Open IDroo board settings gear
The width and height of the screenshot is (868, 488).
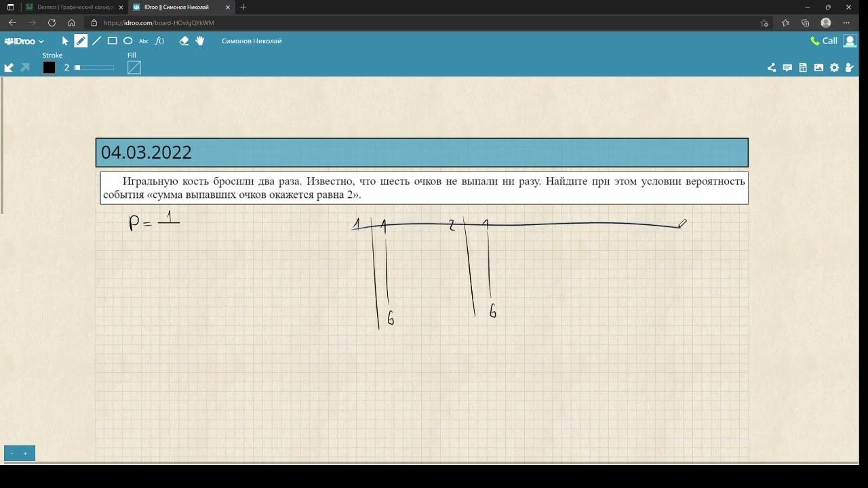[834, 67]
